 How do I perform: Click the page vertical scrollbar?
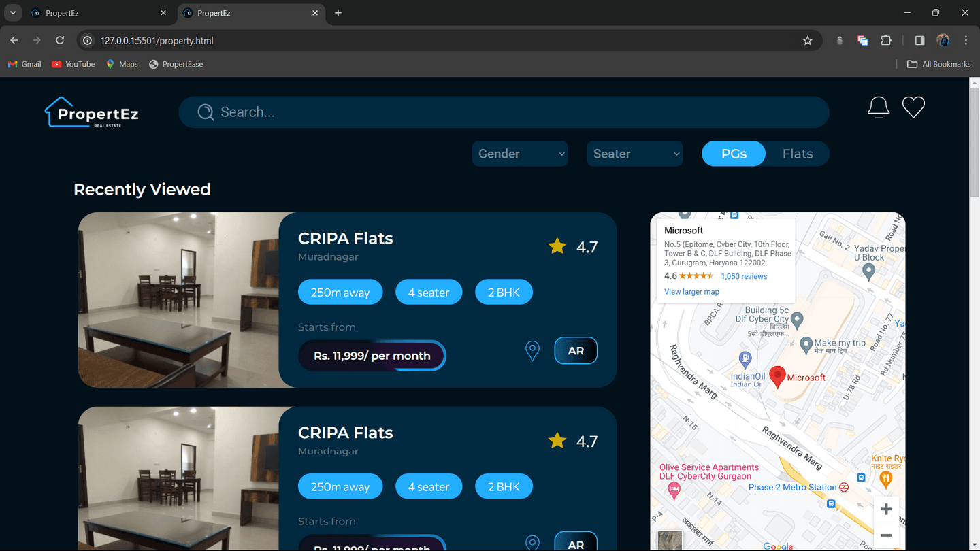click(x=974, y=143)
